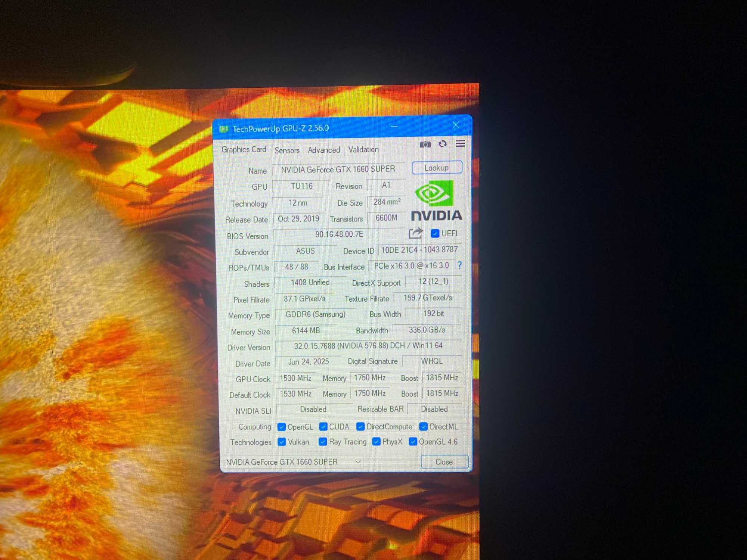Screen dimensions: 747x560
Task: Click the Die Size value 284 mm²
Action: pos(387,202)
